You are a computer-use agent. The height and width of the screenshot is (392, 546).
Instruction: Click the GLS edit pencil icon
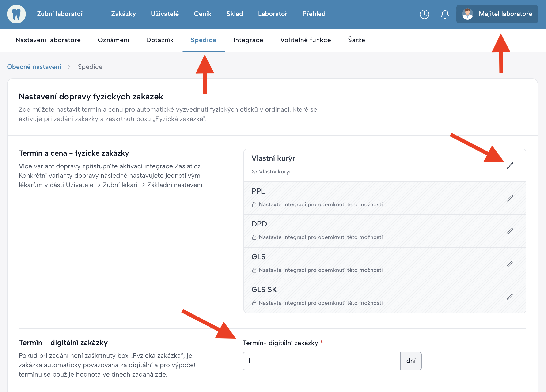click(510, 264)
